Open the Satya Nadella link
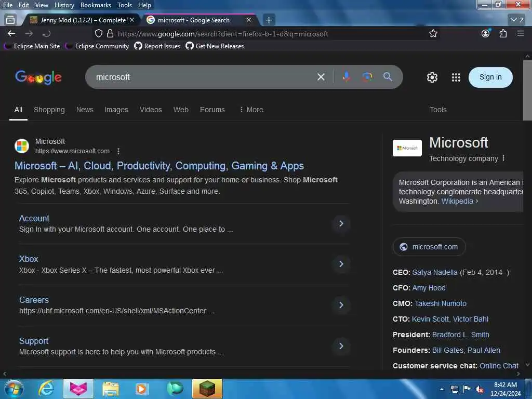The height and width of the screenshot is (399, 532). pyautogui.click(x=435, y=272)
